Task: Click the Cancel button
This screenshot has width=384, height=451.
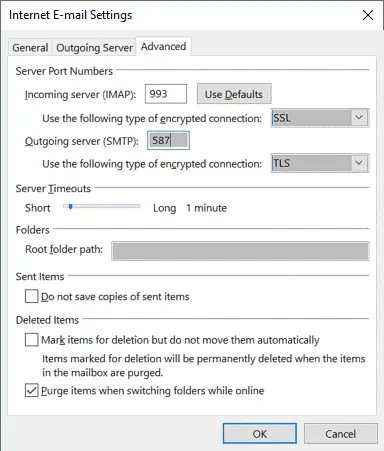Action: coord(340,434)
